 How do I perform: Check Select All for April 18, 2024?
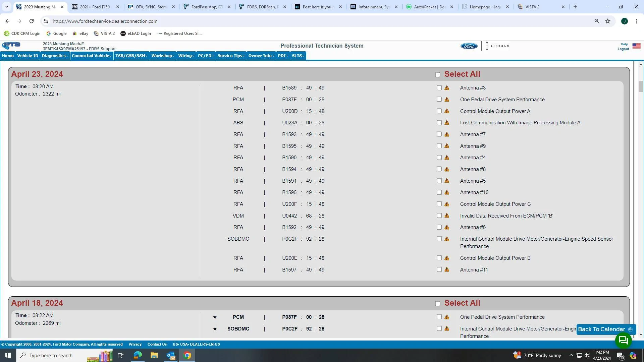(438, 304)
